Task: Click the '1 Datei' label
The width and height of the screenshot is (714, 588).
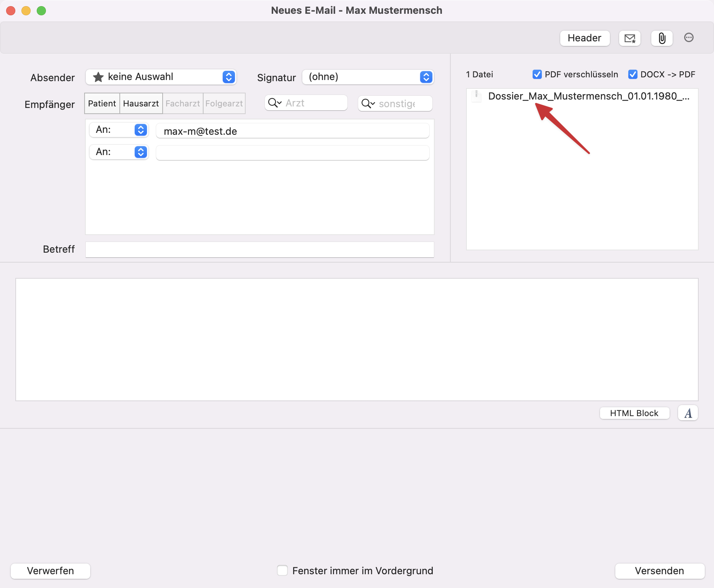Action: tap(479, 74)
